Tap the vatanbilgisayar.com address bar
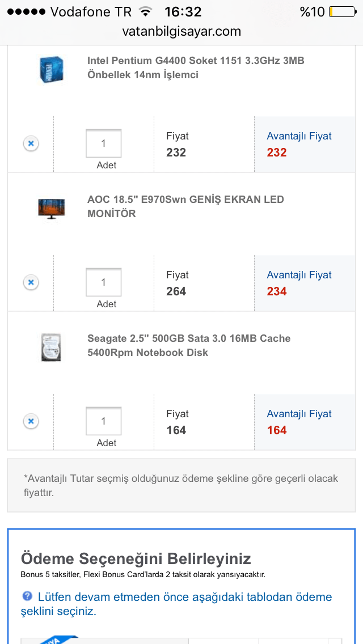Screen dimensions: 363x644 point(181,31)
